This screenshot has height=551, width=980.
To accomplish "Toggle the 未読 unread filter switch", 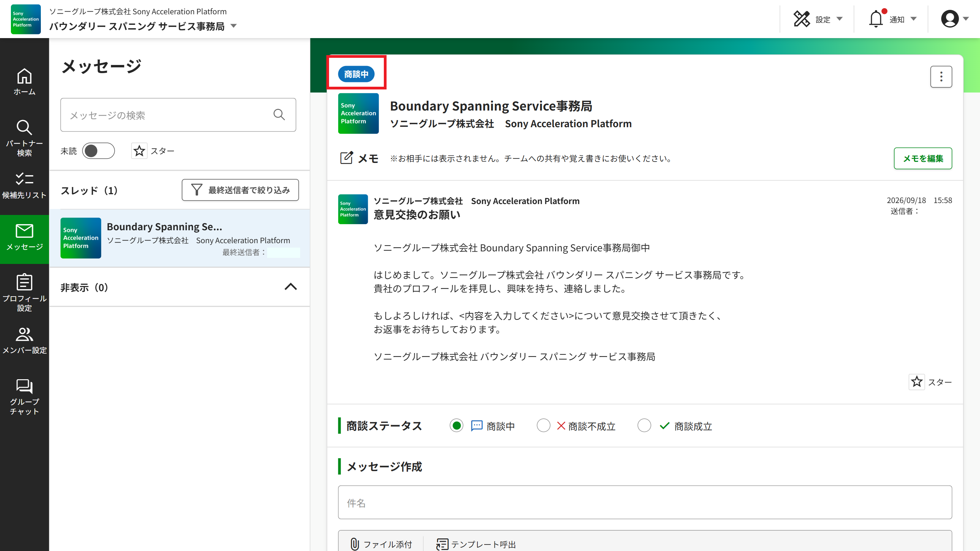I will (x=98, y=151).
